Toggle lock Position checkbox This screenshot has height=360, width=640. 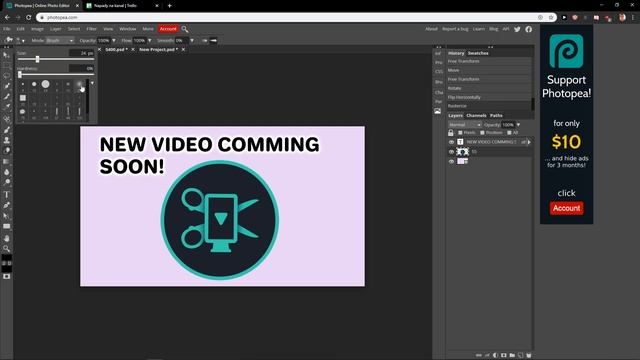point(482,133)
